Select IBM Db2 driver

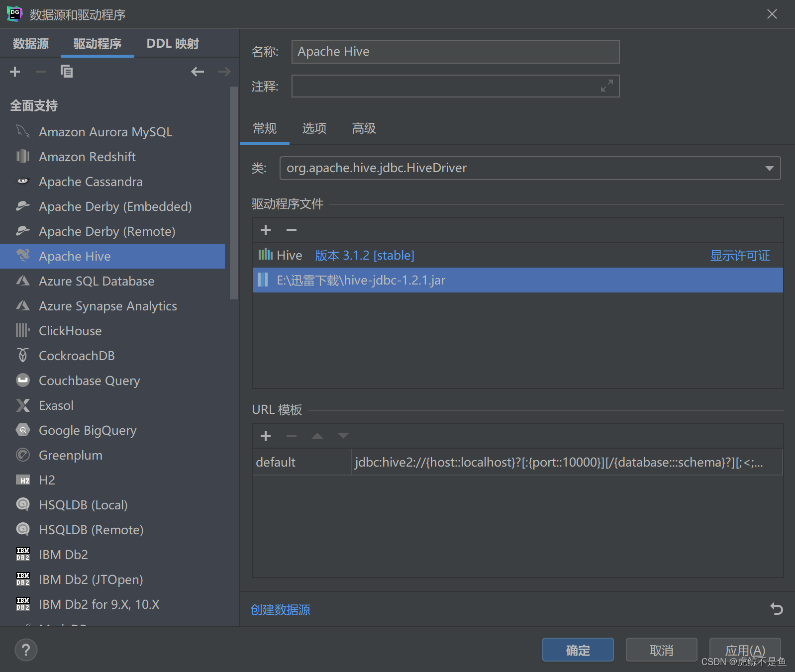112,555
